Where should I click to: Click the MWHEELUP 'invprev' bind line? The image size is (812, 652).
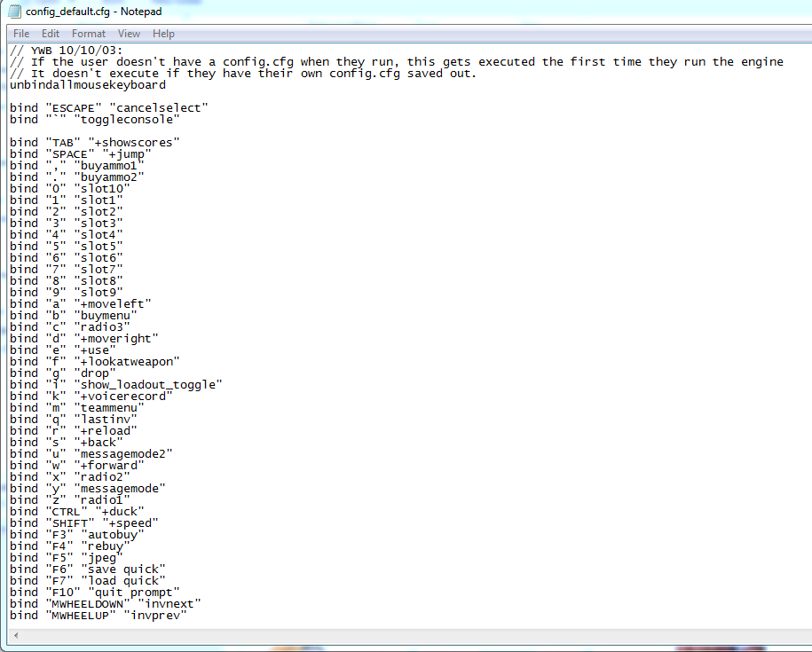pyautogui.click(x=99, y=616)
